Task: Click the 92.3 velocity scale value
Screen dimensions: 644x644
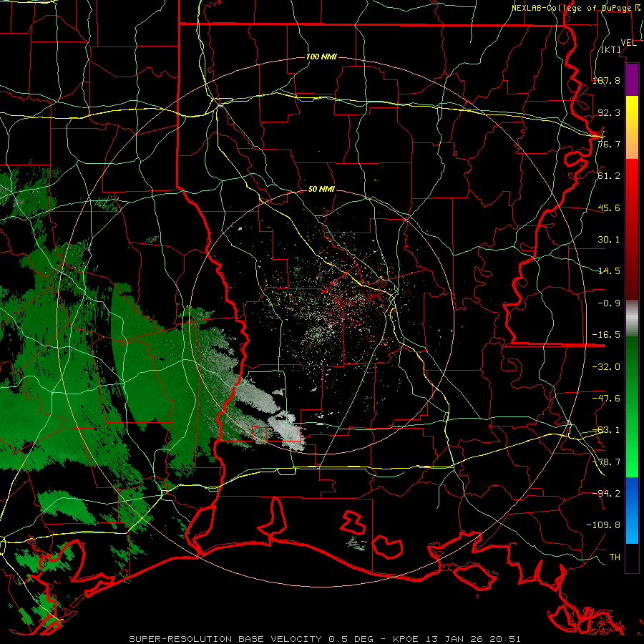Action: tap(609, 112)
